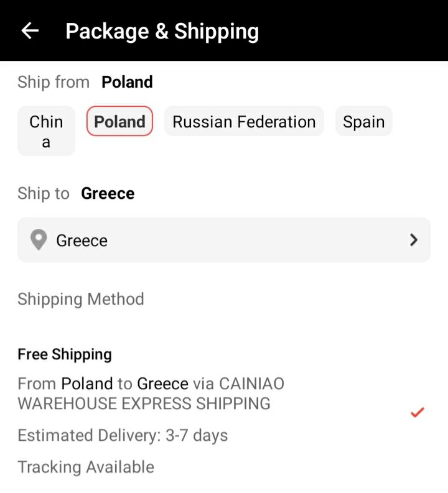Click the bold Greece ship-to value
Viewport: 448px width, 493px height.
click(x=108, y=193)
